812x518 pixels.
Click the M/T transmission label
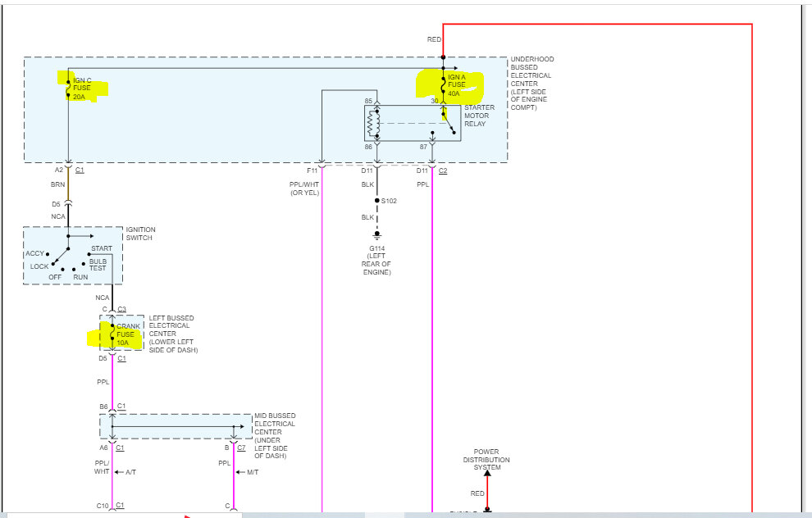253,472
